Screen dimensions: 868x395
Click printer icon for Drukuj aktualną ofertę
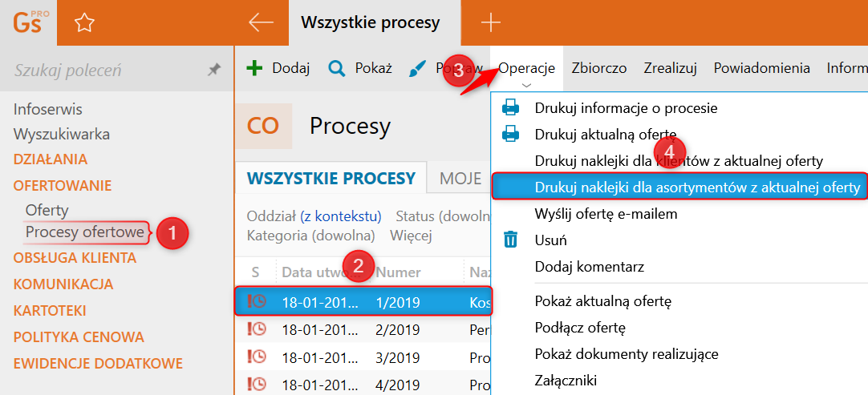point(510,134)
